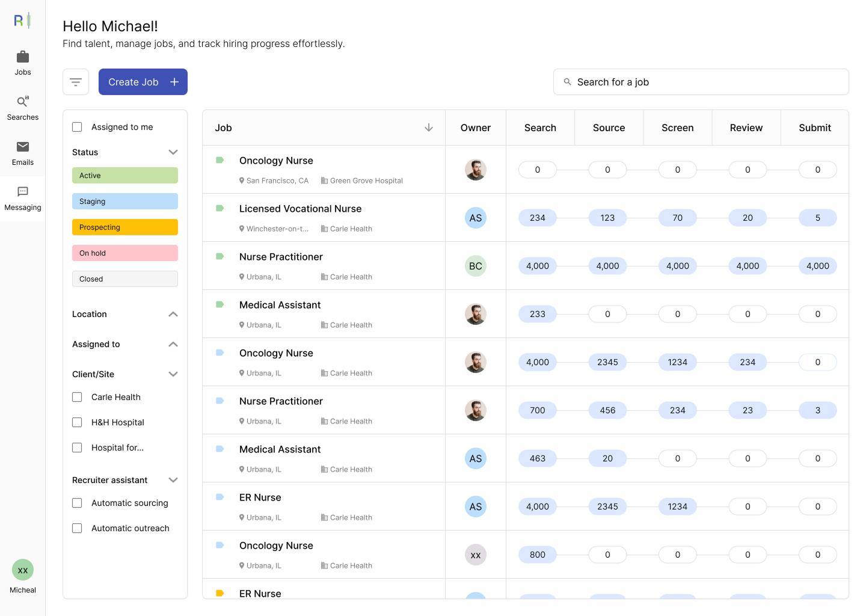Open the Licensed Vocational Nurse job
The width and height of the screenshot is (866, 616).
[x=300, y=209]
